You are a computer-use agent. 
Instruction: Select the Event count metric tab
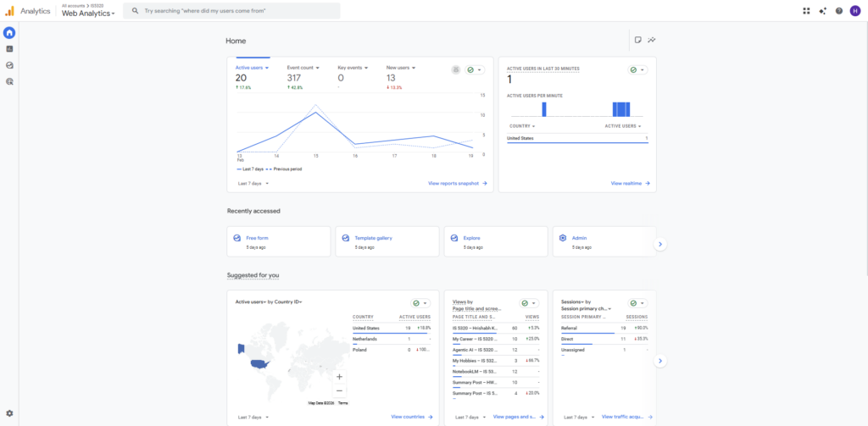click(302, 67)
